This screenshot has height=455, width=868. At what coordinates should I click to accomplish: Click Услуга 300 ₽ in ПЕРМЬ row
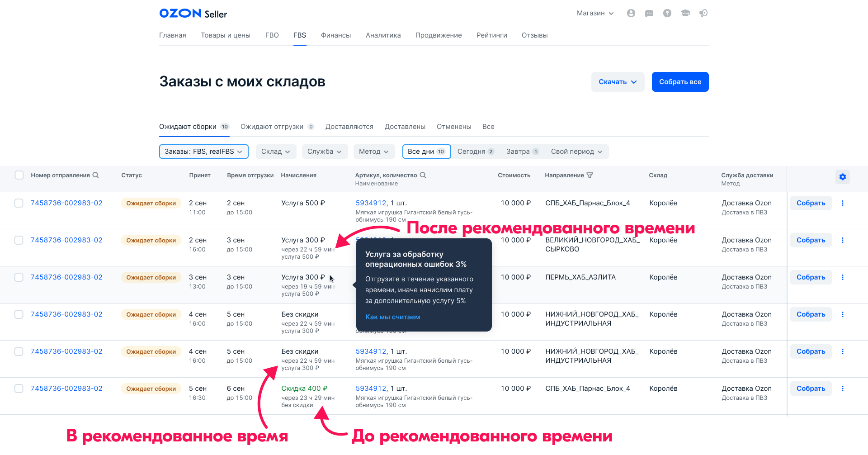click(x=303, y=277)
